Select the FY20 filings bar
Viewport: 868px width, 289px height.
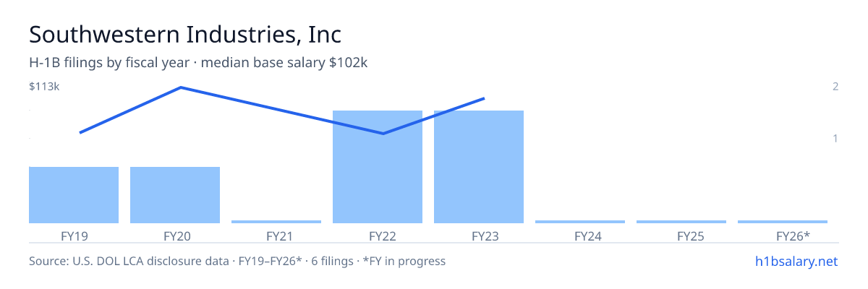175,195
